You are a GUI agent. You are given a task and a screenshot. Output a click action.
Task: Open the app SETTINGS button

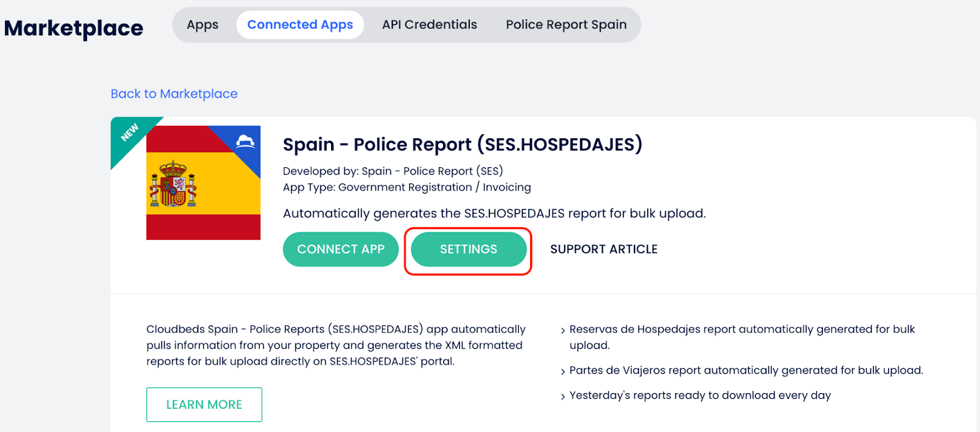[x=468, y=249]
